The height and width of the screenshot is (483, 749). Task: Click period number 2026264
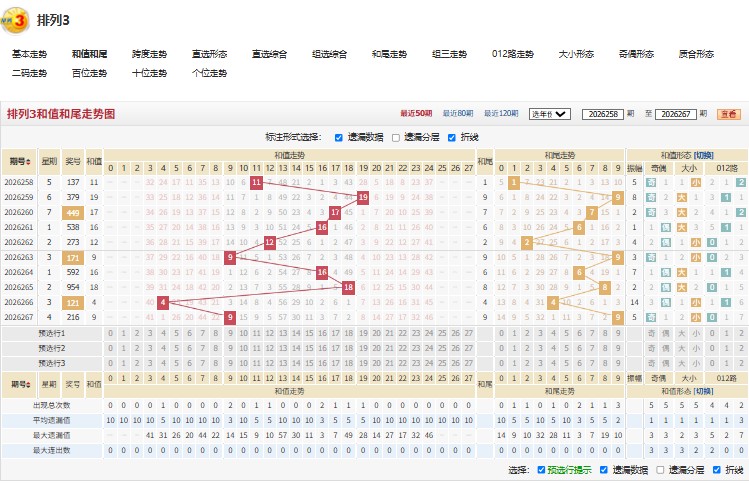(x=19, y=272)
